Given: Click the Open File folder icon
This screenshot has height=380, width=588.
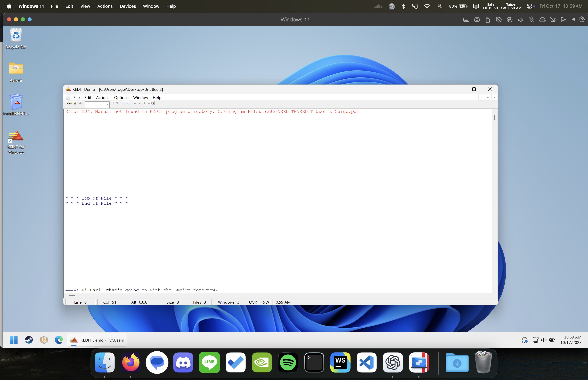Looking at the screenshot, I should (71, 103).
